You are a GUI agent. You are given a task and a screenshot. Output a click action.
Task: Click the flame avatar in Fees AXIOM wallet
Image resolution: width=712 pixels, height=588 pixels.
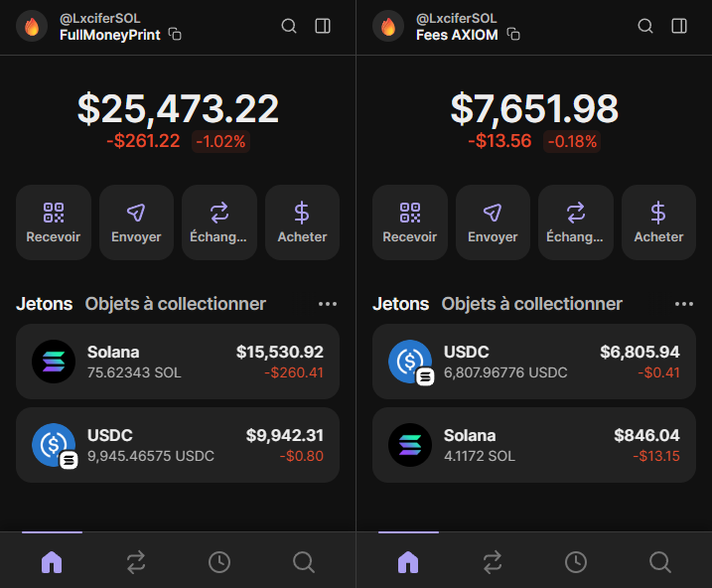[x=388, y=27]
